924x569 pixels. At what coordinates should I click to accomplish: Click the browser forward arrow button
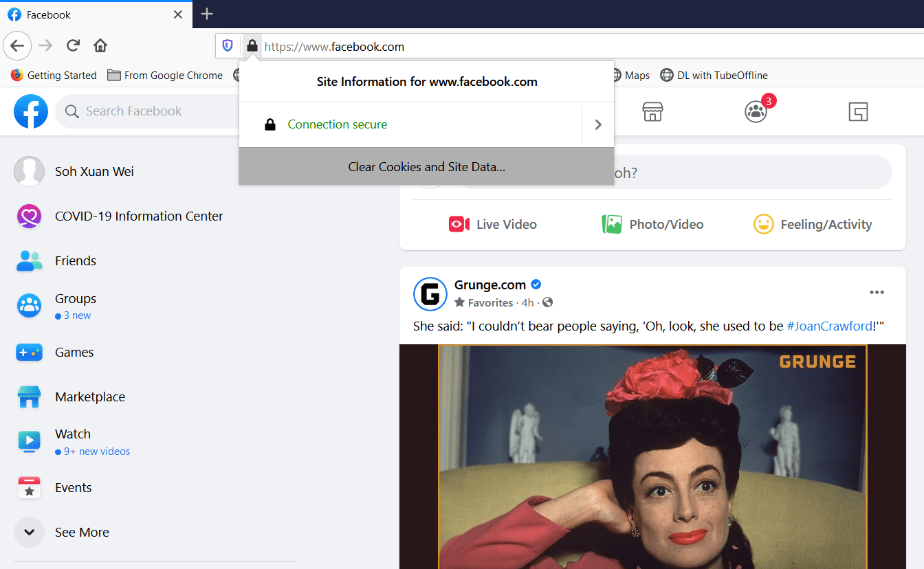coord(45,46)
